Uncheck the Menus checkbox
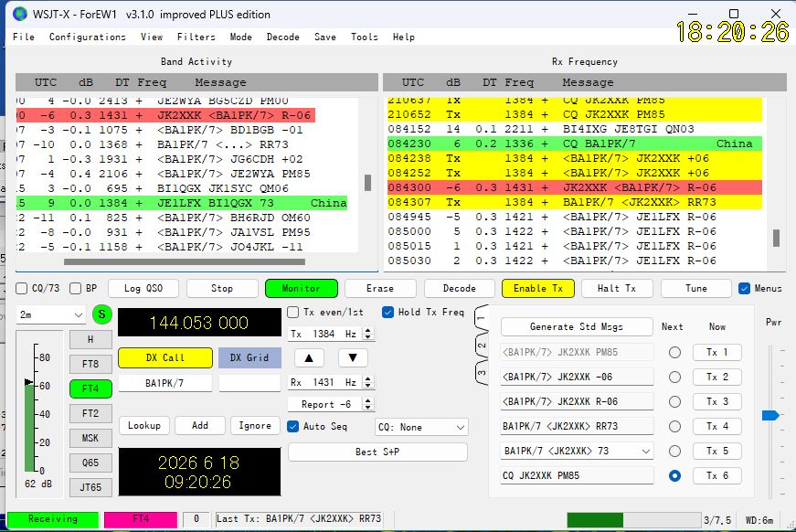The height and width of the screenshot is (532, 796). (x=744, y=288)
